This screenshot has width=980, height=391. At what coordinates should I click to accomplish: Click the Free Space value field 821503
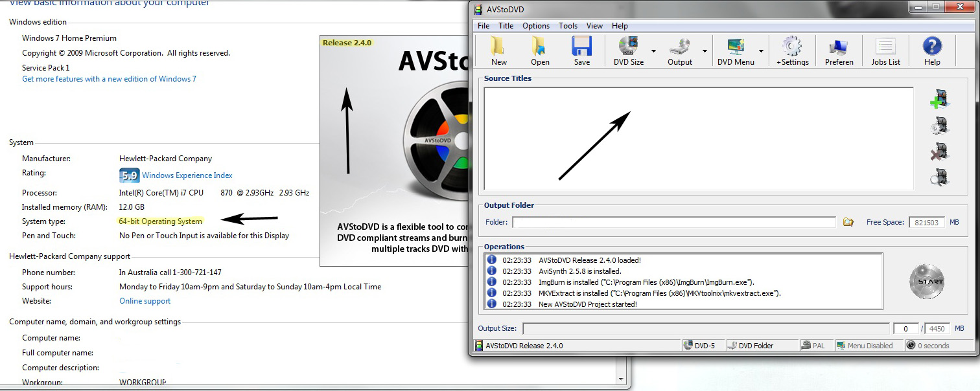click(x=927, y=222)
